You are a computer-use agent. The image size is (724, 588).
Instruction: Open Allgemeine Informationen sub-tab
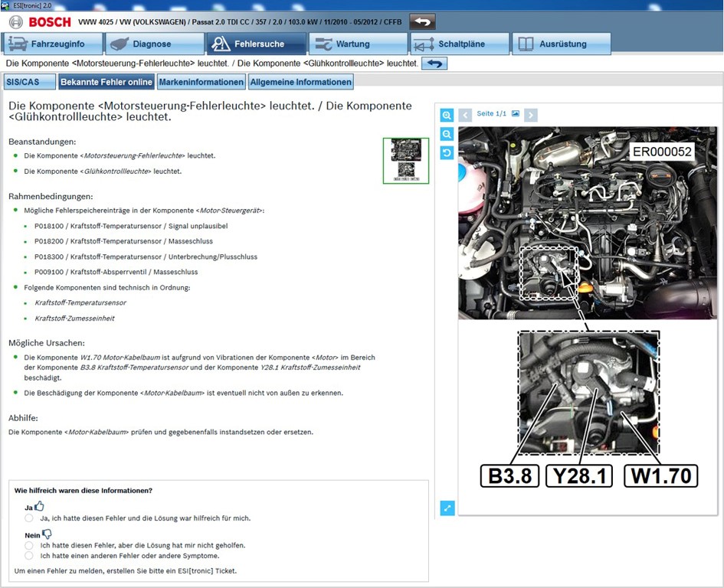(x=300, y=82)
